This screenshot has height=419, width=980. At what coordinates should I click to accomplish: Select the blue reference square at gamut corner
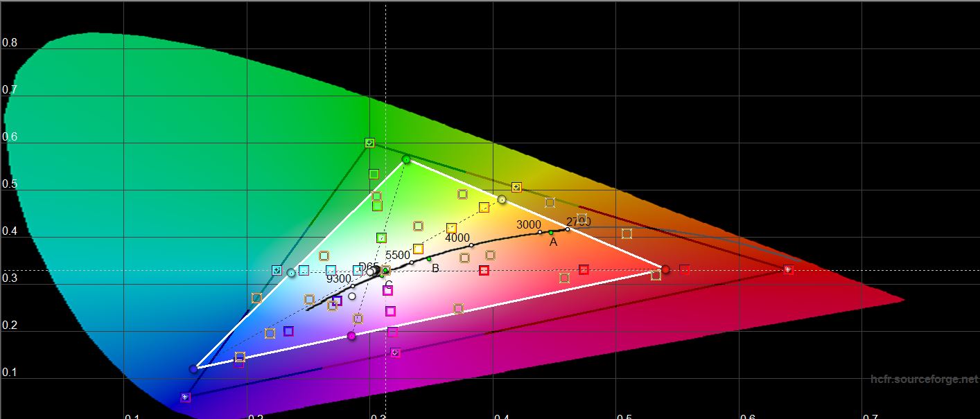coord(185,398)
